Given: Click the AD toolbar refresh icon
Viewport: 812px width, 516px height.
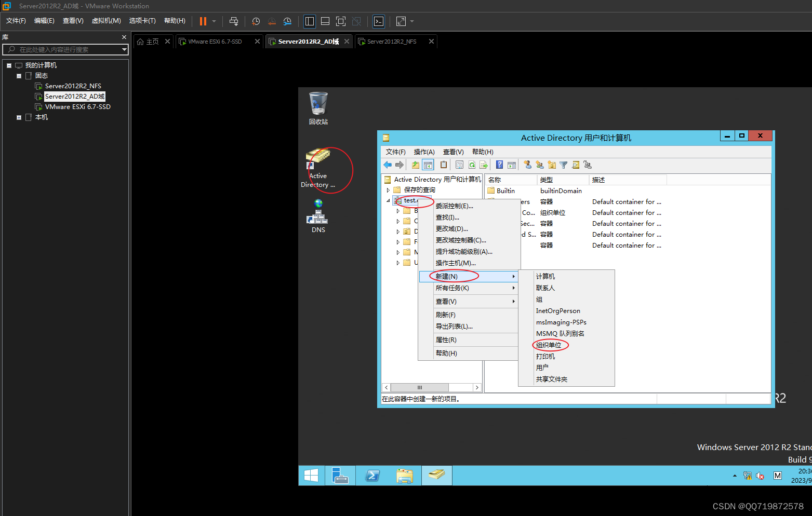Looking at the screenshot, I should pos(472,165).
